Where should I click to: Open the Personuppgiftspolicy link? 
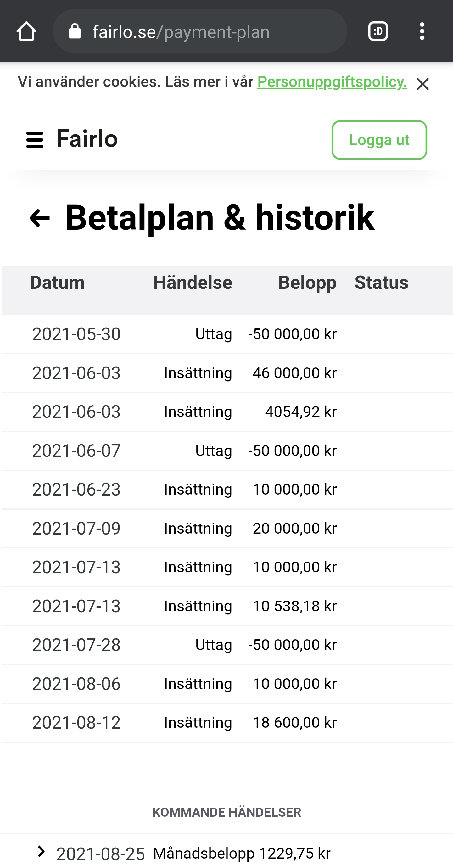pos(332,82)
